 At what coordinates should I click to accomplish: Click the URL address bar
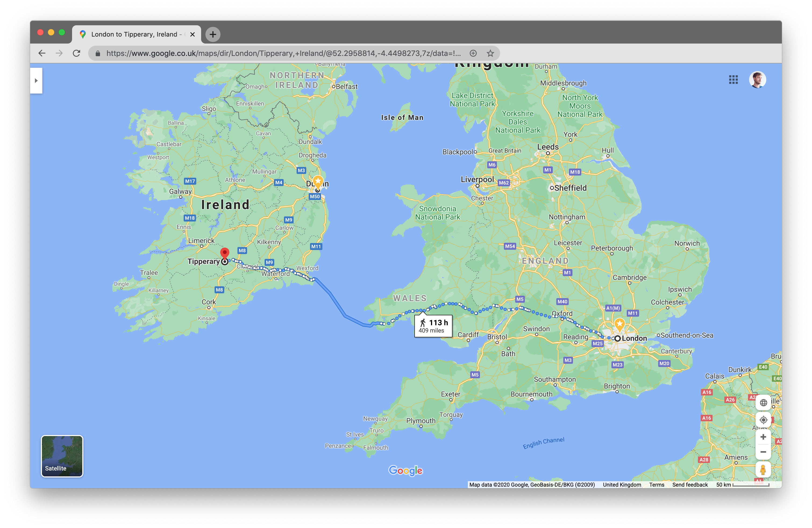pyautogui.click(x=283, y=53)
